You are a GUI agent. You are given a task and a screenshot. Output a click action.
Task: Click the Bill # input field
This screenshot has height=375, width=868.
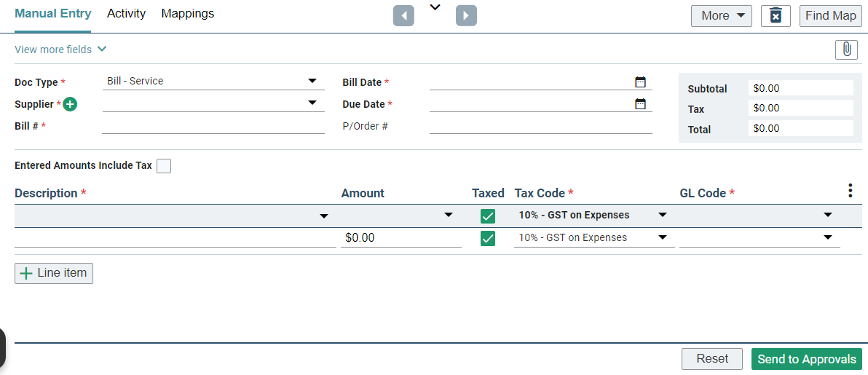tap(213, 126)
